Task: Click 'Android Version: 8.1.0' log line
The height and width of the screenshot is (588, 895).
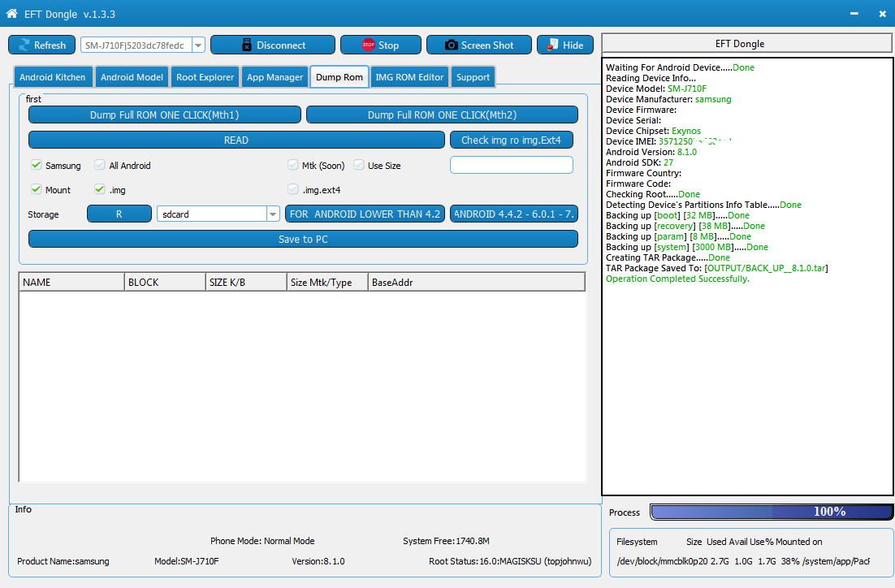Action: point(651,152)
